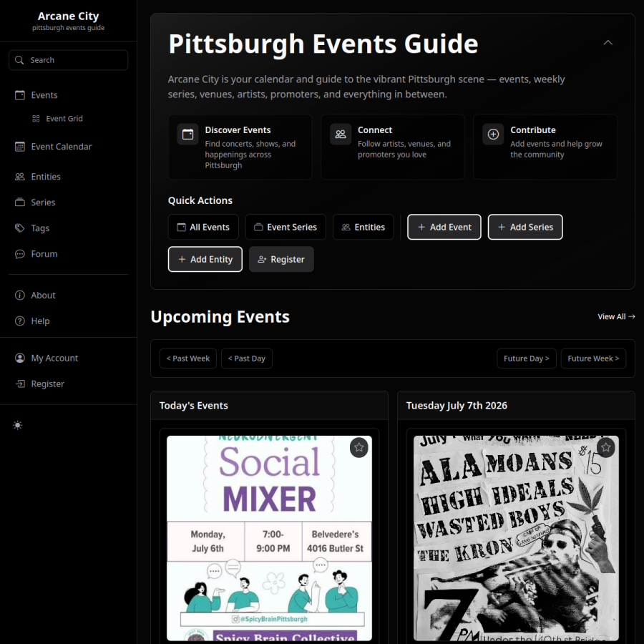
Task: Advance with Future Day button
Action: click(x=527, y=358)
